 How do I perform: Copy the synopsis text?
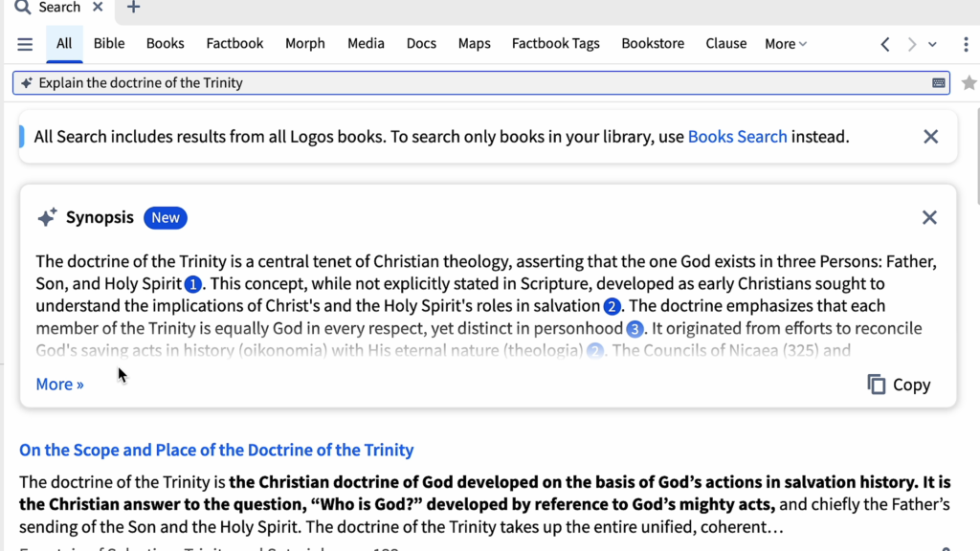click(x=899, y=385)
